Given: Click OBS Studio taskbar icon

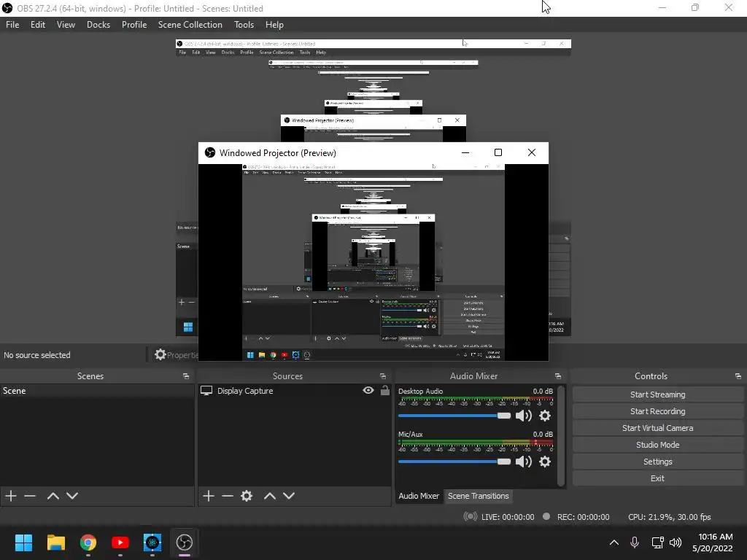Looking at the screenshot, I should click(185, 542).
